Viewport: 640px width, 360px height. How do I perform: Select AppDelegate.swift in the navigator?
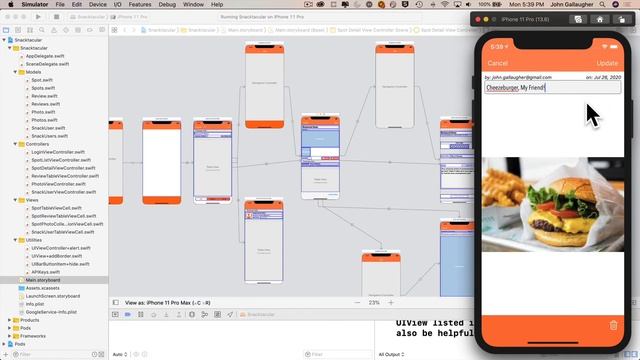pyautogui.click(x=45, y=56)
